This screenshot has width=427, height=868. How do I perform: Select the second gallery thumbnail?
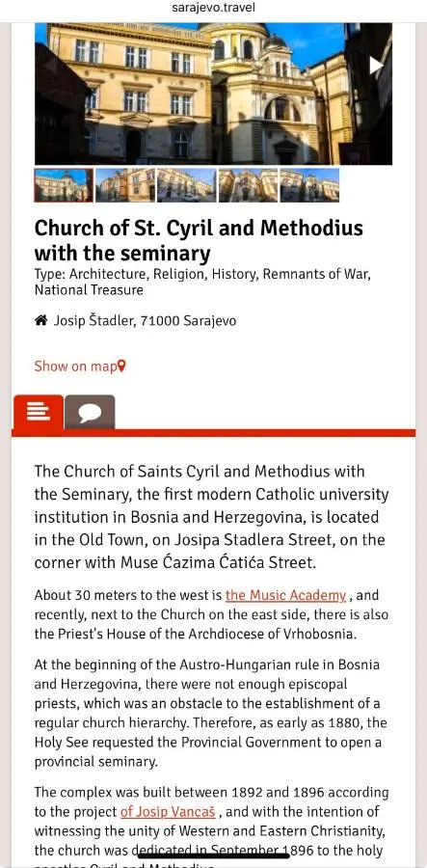point(125,185)
